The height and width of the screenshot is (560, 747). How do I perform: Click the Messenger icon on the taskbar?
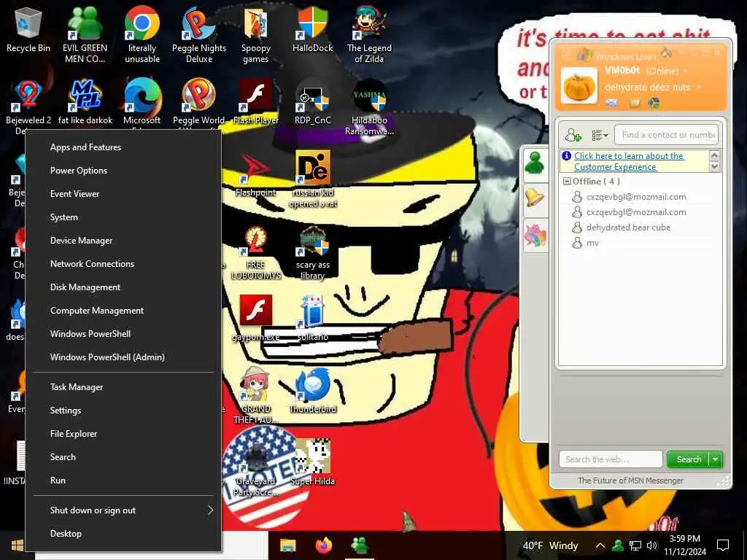pyautogui.click(x=360, y=545)
